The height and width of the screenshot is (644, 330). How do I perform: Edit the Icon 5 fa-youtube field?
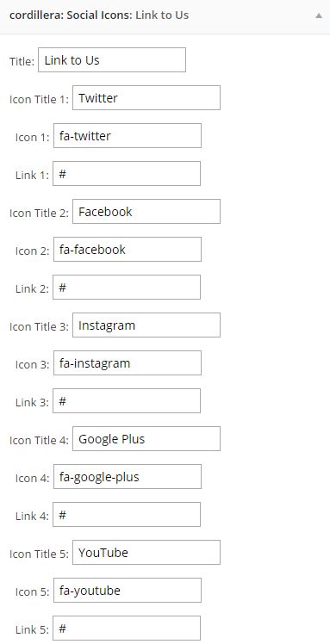pyautogui.click(x=128, y=591)
